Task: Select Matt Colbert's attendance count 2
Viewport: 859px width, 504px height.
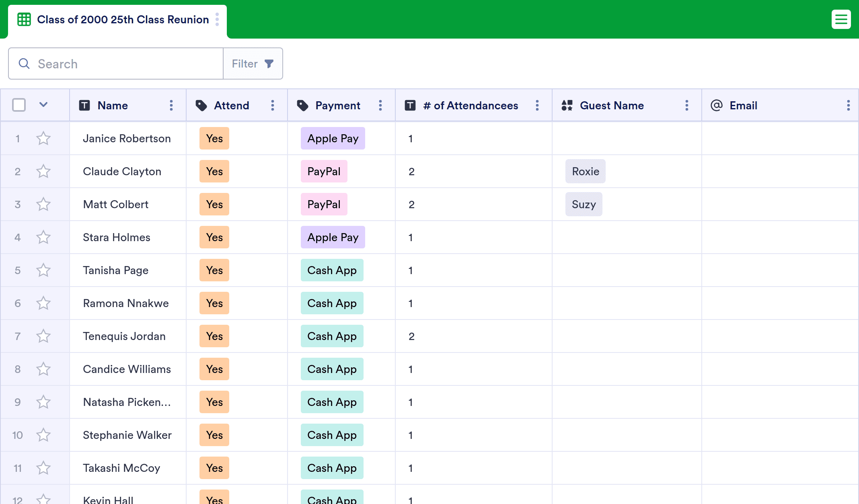Action: point(474,204)
